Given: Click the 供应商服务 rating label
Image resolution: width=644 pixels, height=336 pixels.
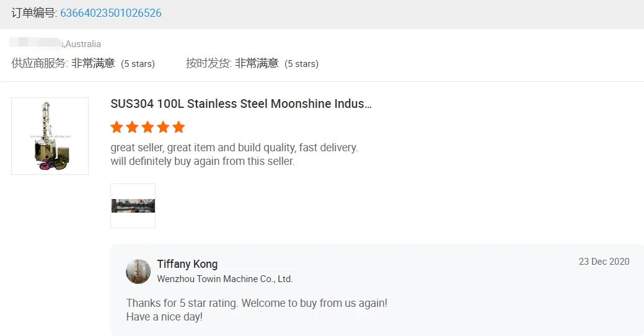Looking at the screenshot, I should (40, 63).
